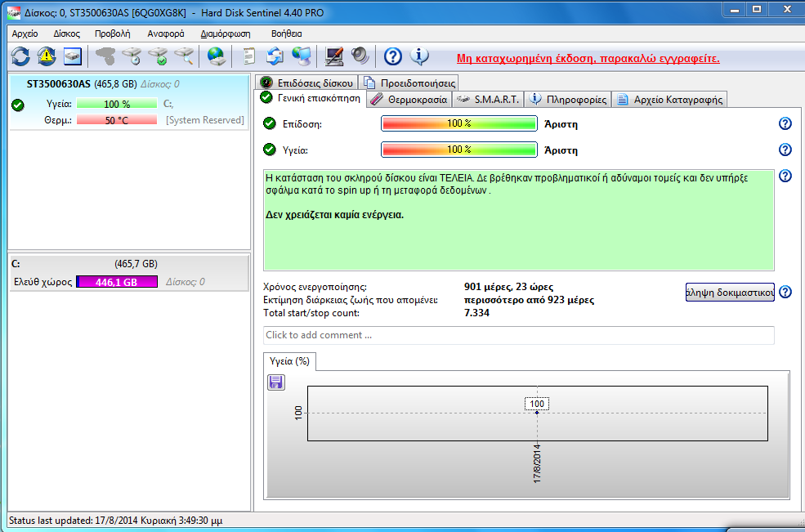The height and width of the screenshot is (532, 805).
Task: Select the Υγεία (%) graph tab
Action: tap(289, 361)
